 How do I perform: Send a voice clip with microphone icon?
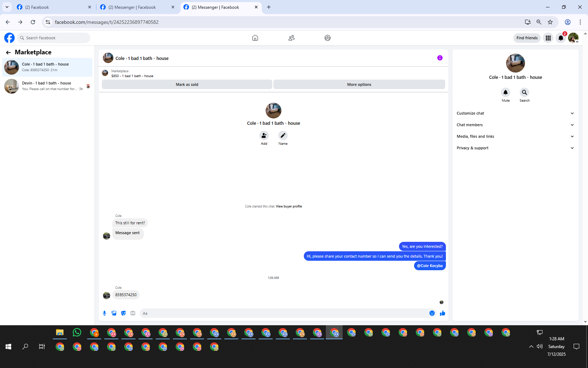105,313
